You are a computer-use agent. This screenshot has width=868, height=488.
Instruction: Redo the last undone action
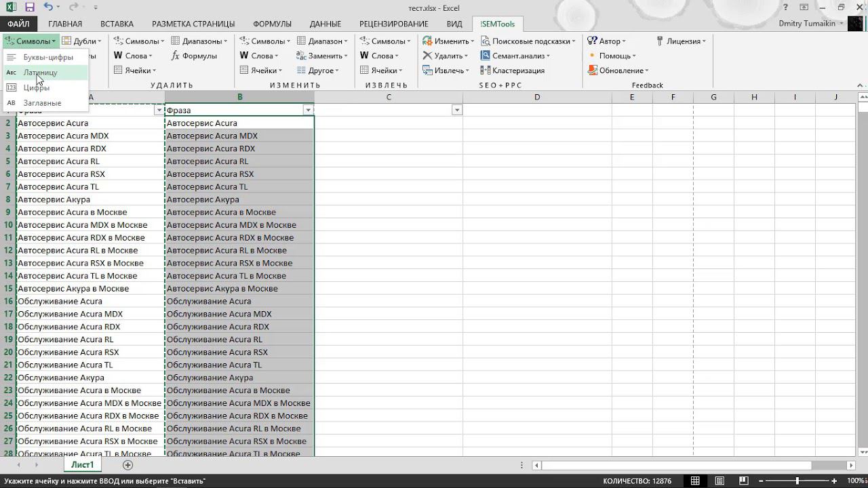point(73,7)
